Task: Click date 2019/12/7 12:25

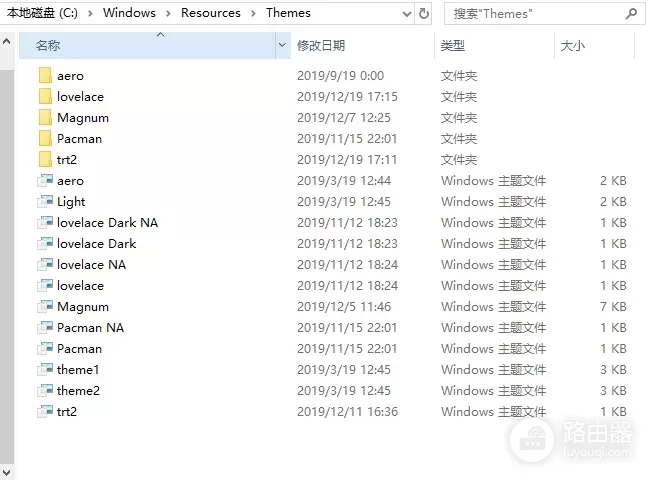Action: click(344, 118)
